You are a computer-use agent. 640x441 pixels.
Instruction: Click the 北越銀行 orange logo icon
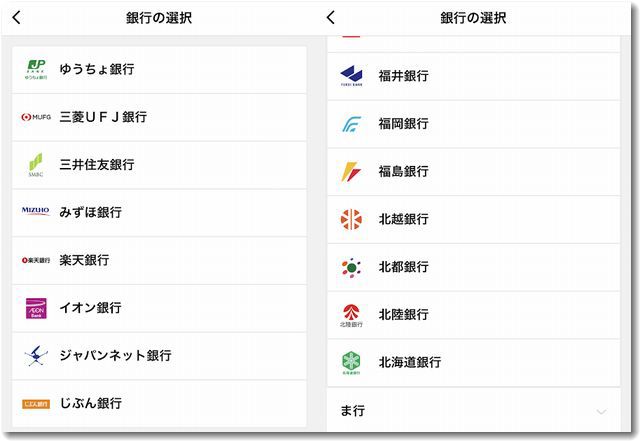coord(351,219)
